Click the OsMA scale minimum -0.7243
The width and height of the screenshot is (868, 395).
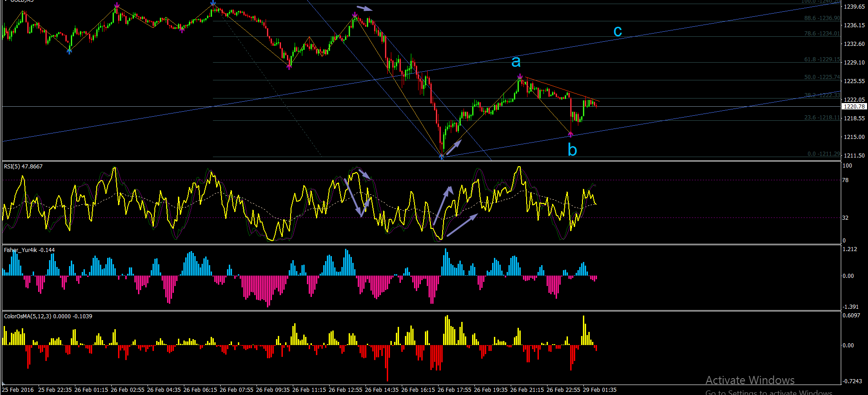pyautogui.click(x=852, y=381)
